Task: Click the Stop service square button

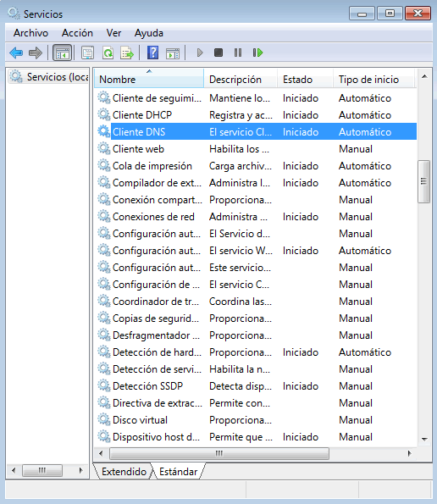Action: pos(218,53)
